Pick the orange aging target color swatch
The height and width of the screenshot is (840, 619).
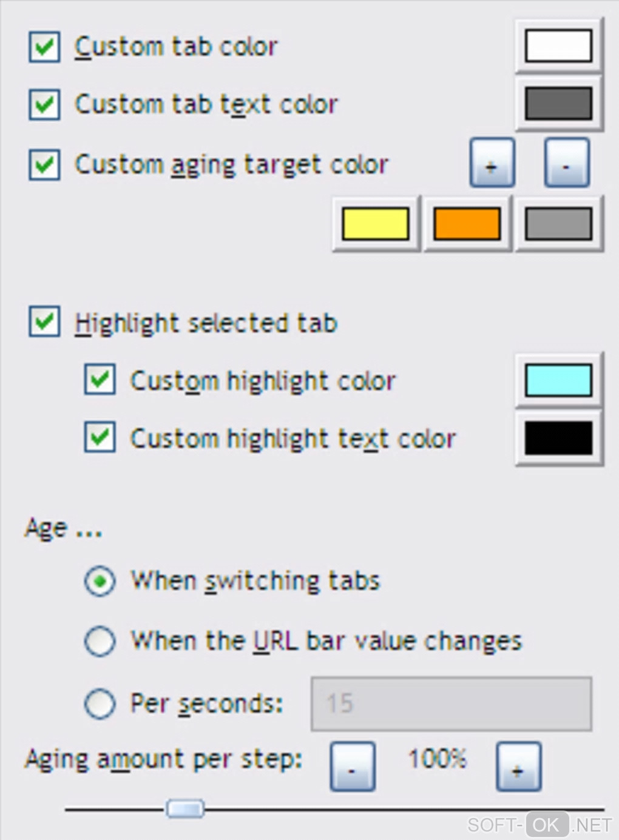click(467, 224)
